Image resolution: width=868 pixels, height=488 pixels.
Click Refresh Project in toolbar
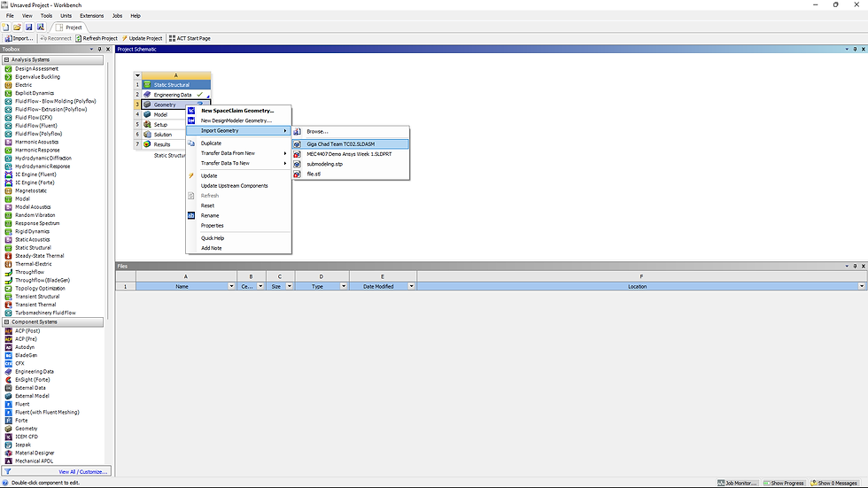(x=97, y=38)
